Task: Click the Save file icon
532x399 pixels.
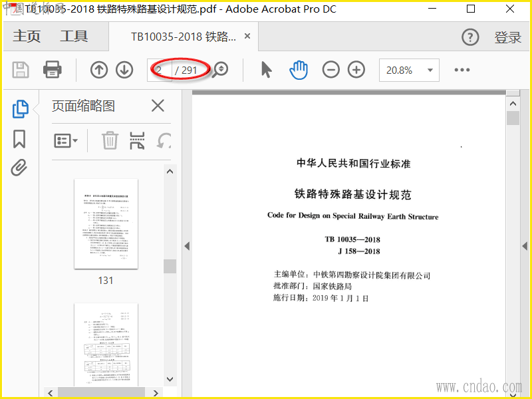Action: coord(21,70)
